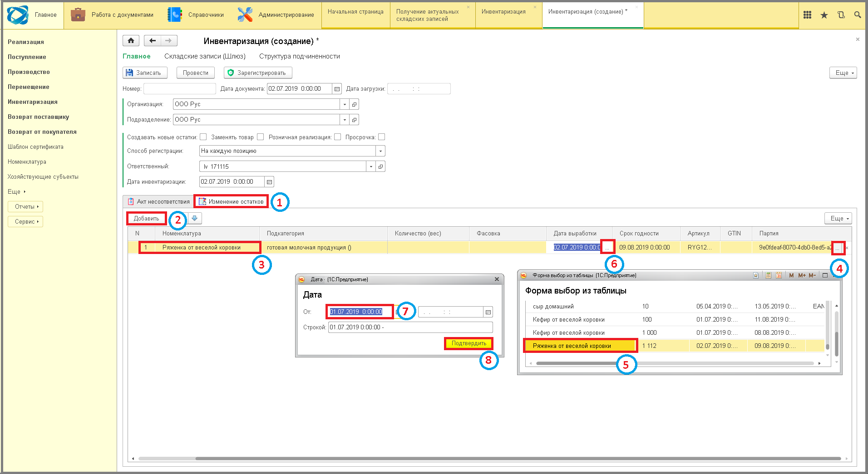Click ellipsis button in Партия cell

click(838, 248)
